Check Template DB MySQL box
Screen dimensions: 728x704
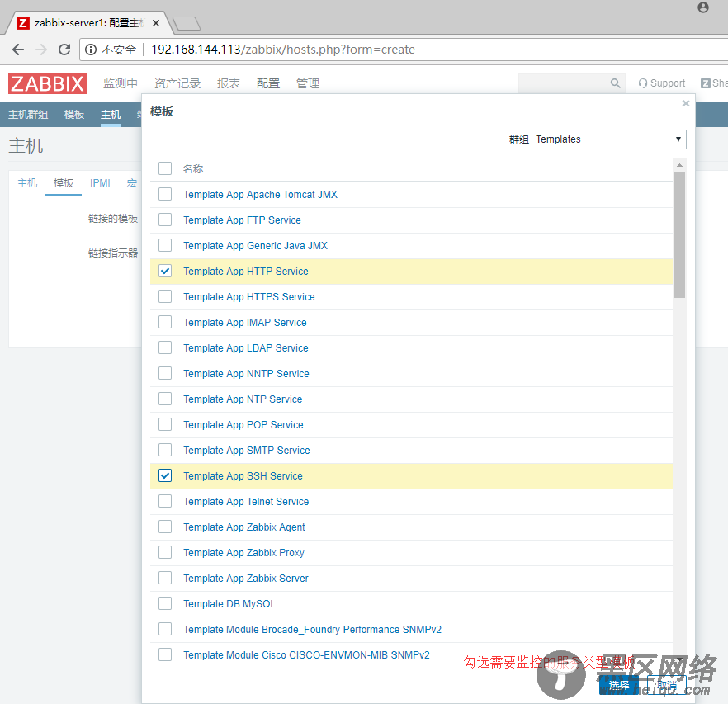[165, 603]
